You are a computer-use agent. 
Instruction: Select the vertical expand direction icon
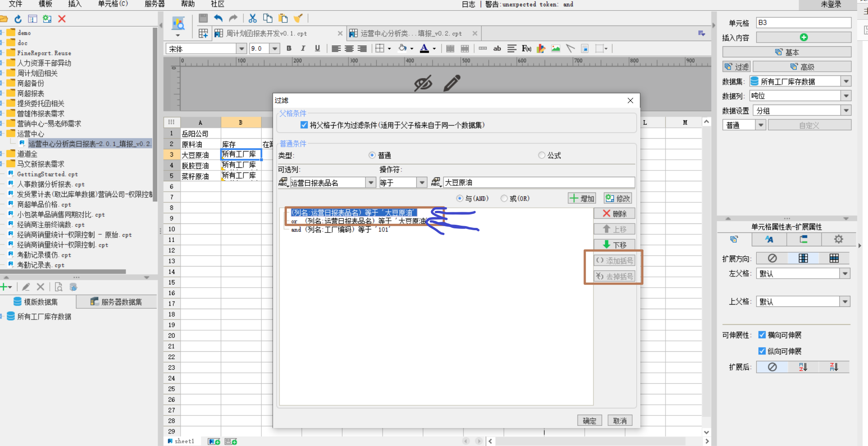(803, 258)
